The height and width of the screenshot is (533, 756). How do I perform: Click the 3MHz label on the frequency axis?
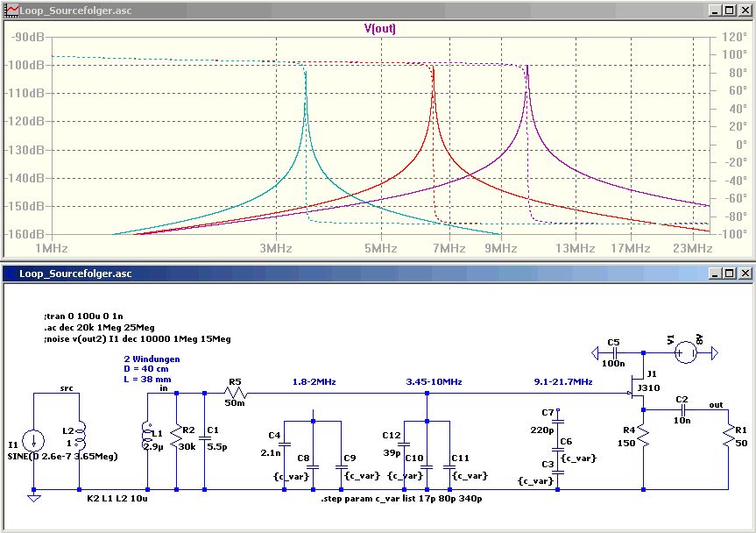(276, 249)
